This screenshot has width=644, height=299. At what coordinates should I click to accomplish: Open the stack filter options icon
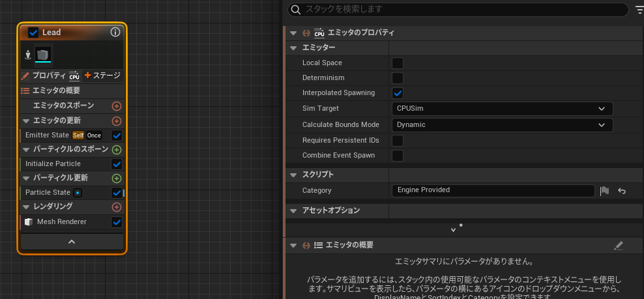point(639,10)
